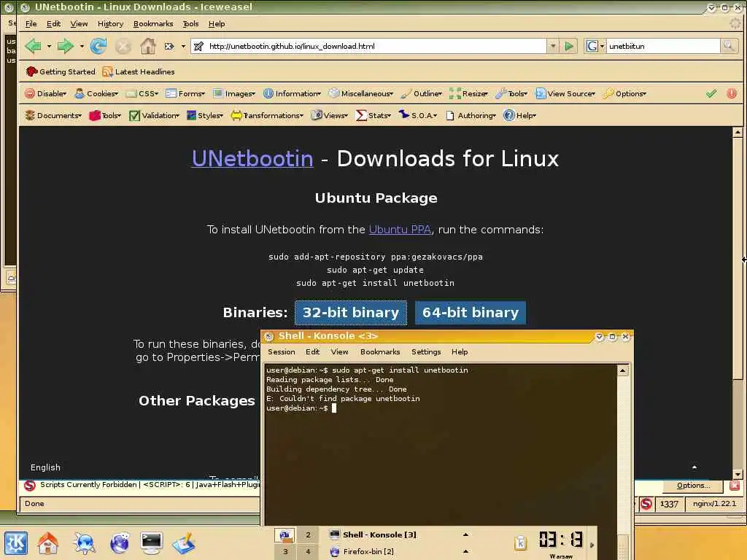Follow the UNetbootin heading link
Viewport: 747px width, 560px height.
pos(252,158)
